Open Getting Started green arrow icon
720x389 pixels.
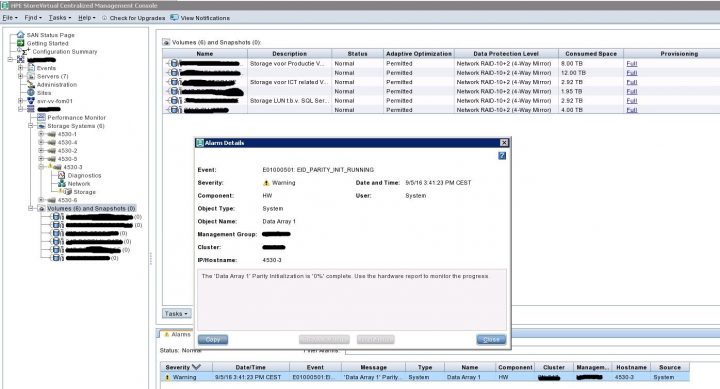[x=21, y=43]
